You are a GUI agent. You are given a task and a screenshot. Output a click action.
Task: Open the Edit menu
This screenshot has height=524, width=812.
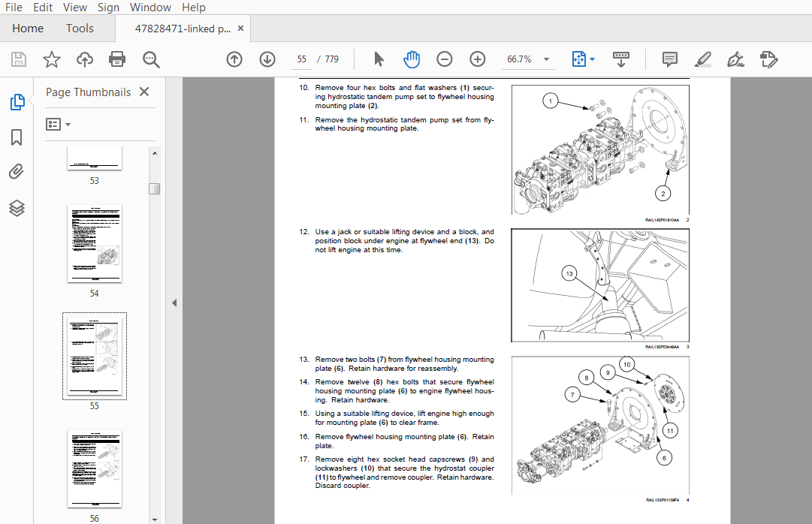tap(43, 8)
